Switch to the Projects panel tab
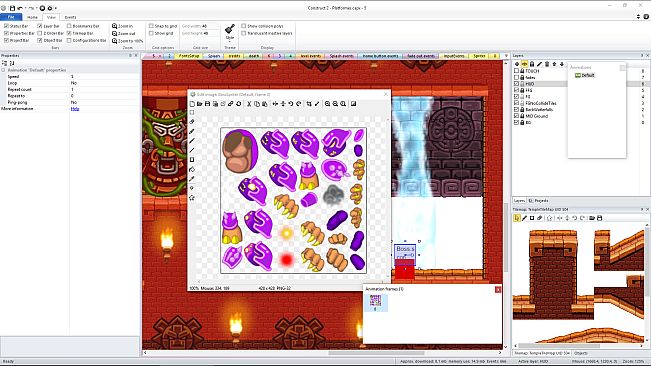This screenshot has height=366, width=651. click(538, 200)
